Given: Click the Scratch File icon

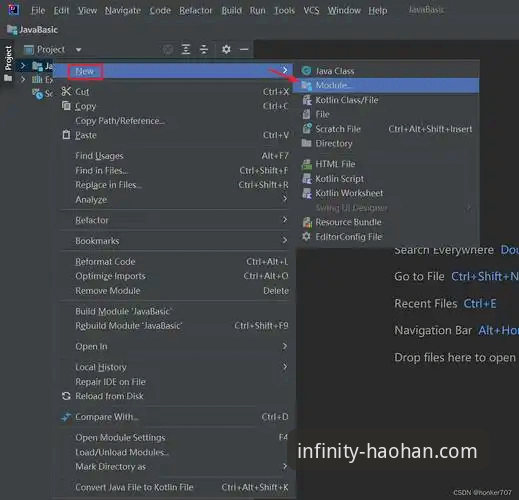Looking at the screenshot, I should tap(307, 129).
